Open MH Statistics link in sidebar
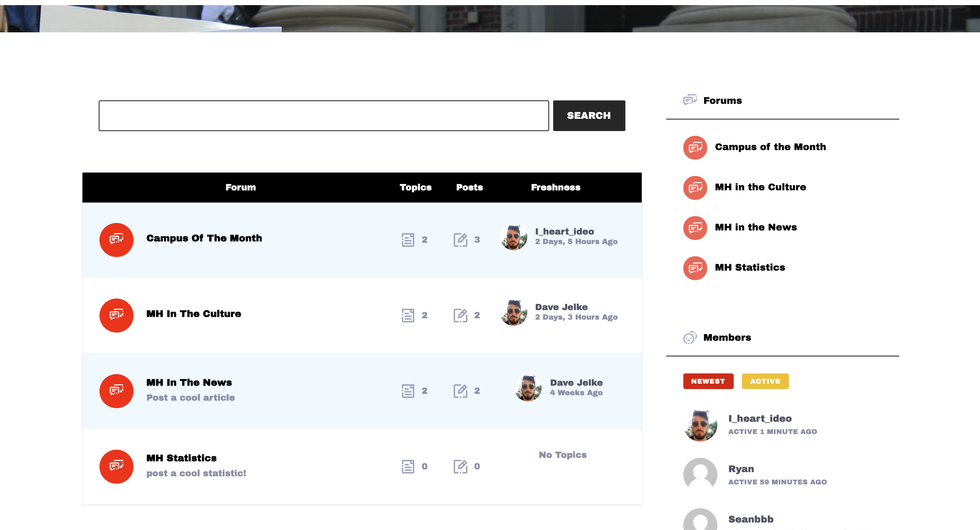This screenshot has height=530, width=980. pyautogui.click(x=750, y=267)
